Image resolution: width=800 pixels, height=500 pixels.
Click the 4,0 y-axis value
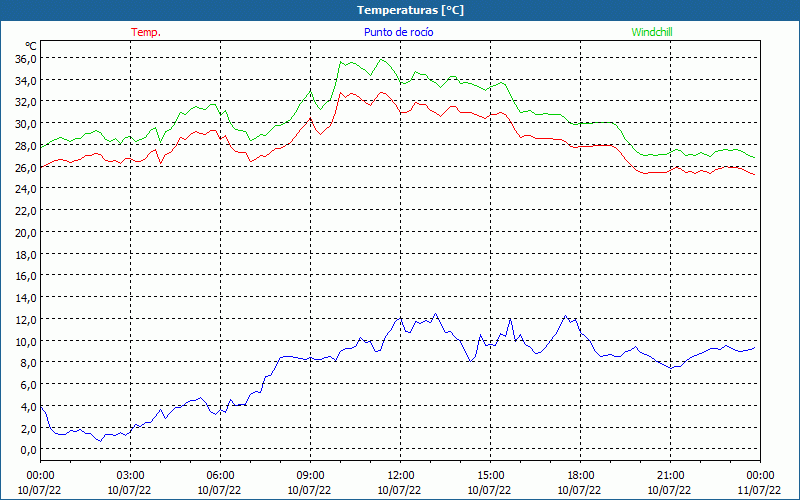[x=28, y=407]
